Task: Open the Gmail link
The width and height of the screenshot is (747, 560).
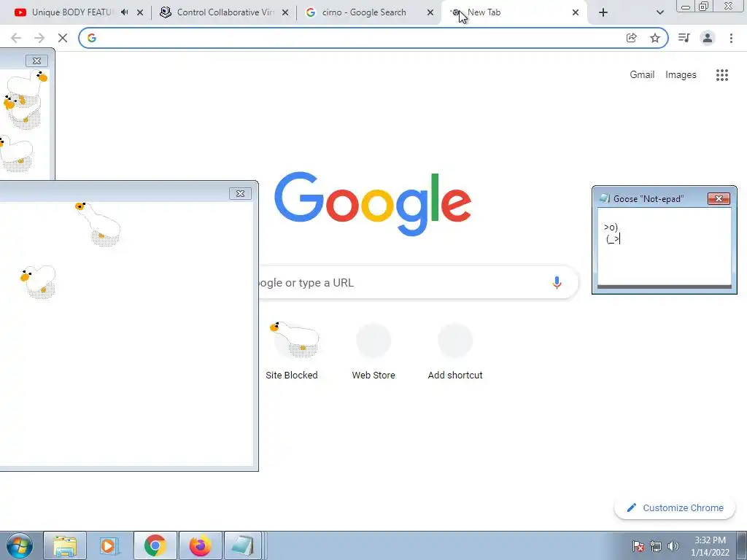Action: [x=642, y=75]
